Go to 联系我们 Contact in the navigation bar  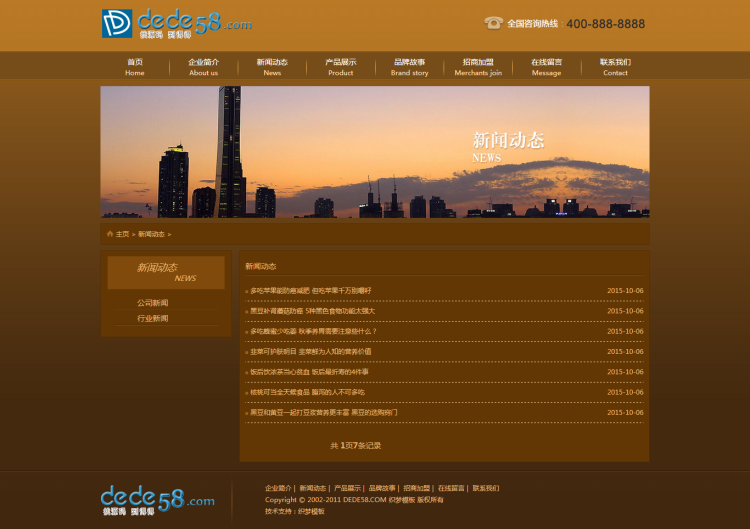(615, 67)
